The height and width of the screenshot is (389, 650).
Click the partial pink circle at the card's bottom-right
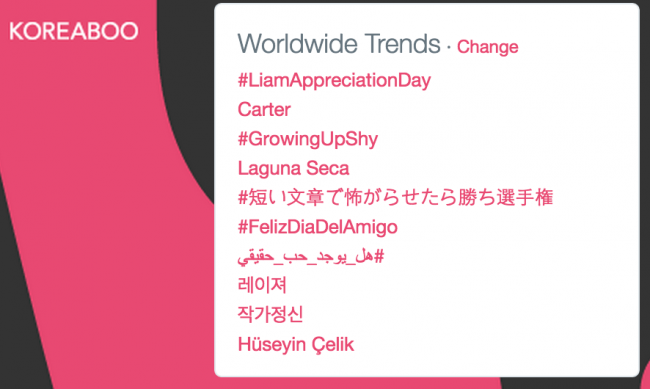click(646, 375)
